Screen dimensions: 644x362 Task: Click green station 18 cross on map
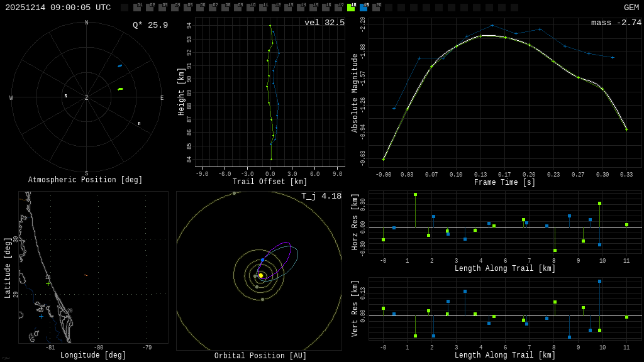tap(48, 283)
